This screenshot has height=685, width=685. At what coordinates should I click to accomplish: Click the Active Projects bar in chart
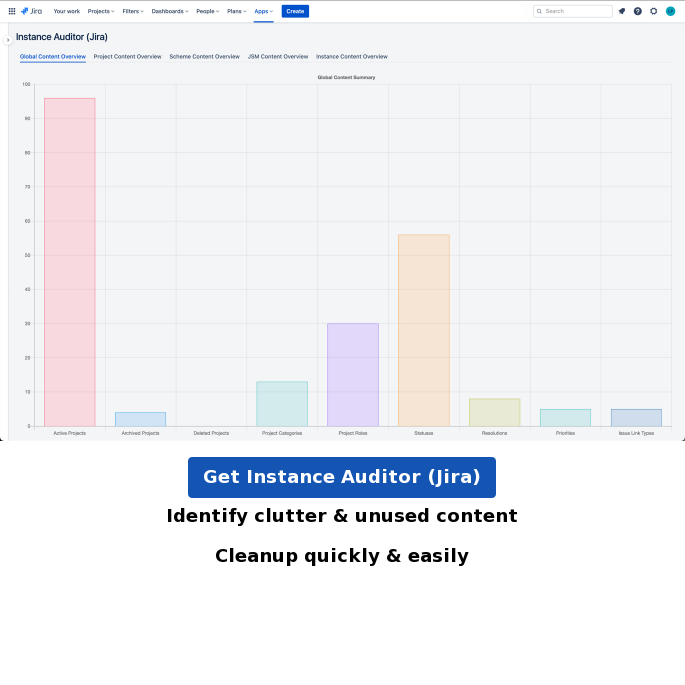(x=69, y=262)
